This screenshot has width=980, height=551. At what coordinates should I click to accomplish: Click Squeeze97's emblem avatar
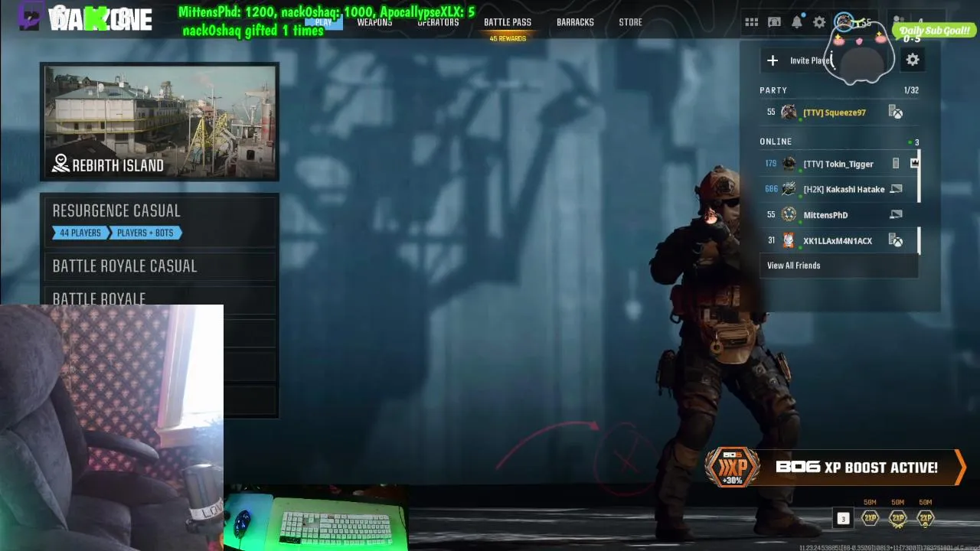[789, 112]
